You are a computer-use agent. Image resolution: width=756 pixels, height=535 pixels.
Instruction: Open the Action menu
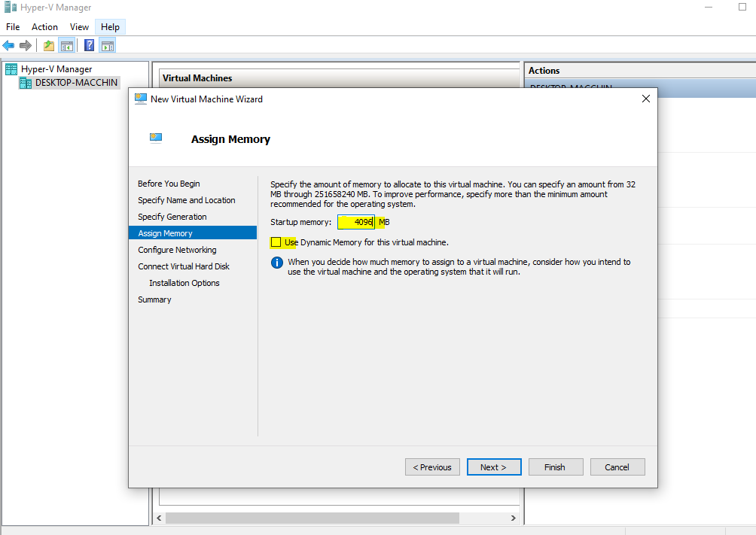click(44, 27)
